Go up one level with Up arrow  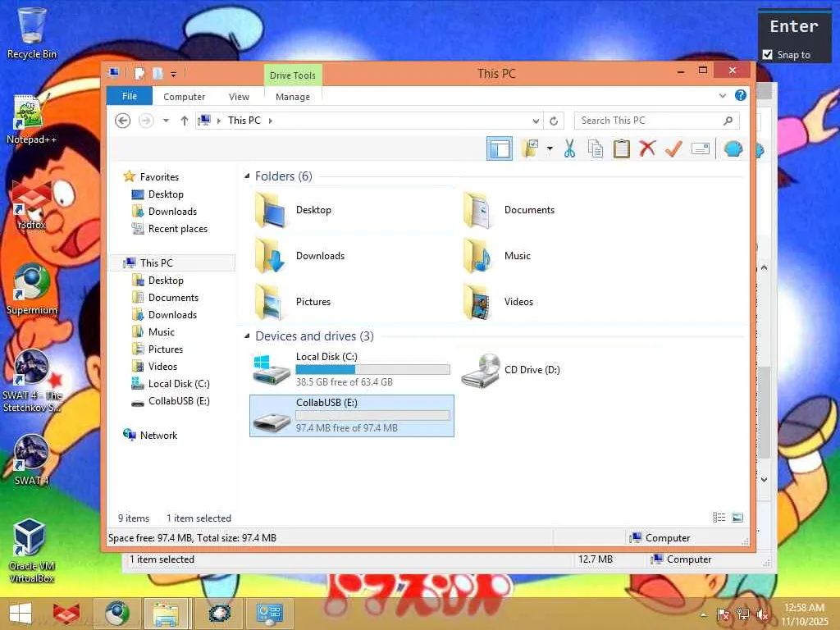[185, 121]
